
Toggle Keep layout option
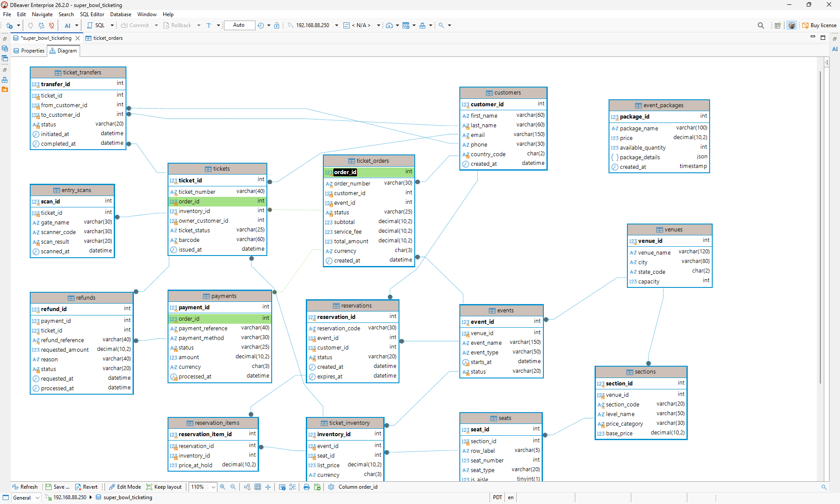pos(164,487)
